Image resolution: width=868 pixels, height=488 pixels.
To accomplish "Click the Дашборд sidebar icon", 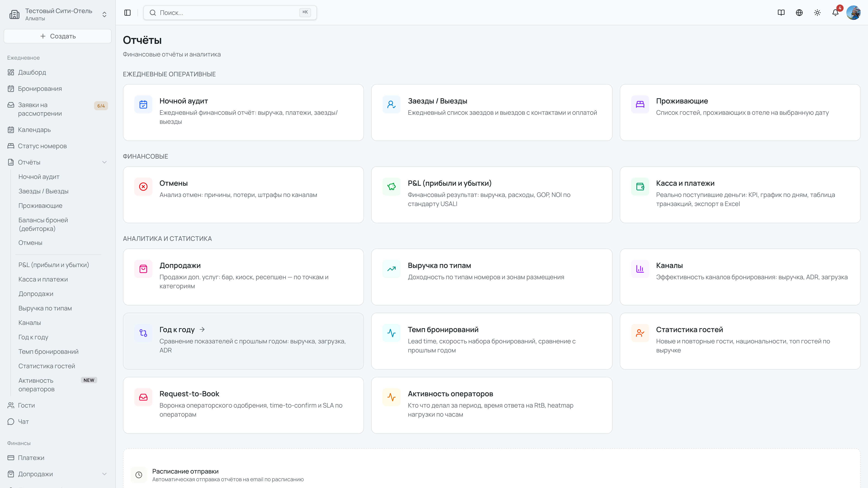I will point(11,72).
